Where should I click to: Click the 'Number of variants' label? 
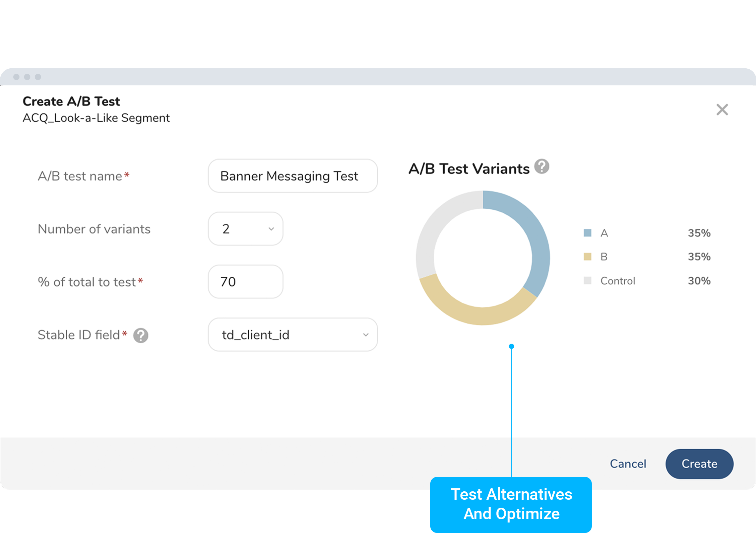click(x=94, y=229)
